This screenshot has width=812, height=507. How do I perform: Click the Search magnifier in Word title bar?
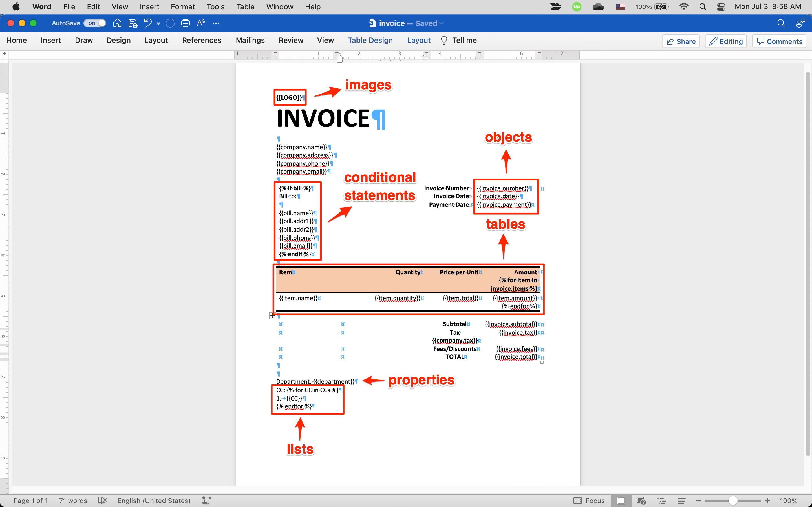pyautogui.click(x=781, y=23)
